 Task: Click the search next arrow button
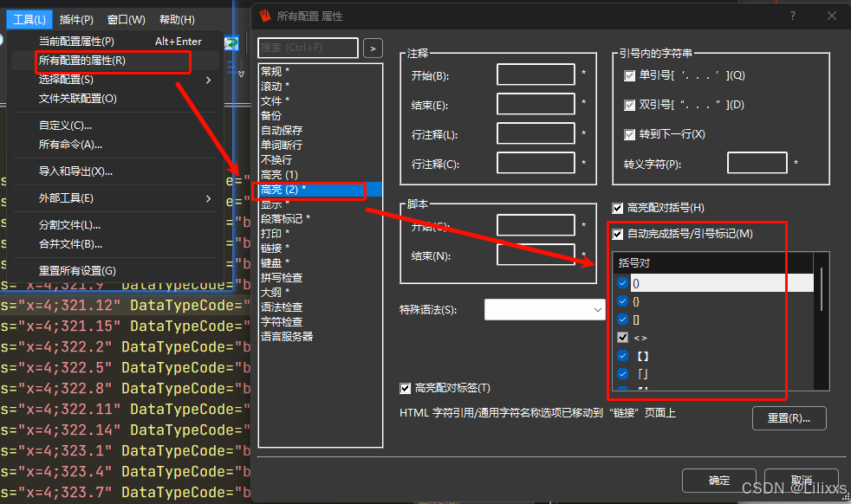click(373, 48)
